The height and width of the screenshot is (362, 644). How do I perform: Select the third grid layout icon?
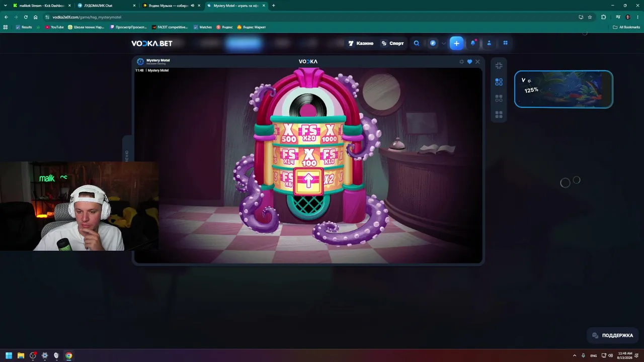(x=499, y=115)
